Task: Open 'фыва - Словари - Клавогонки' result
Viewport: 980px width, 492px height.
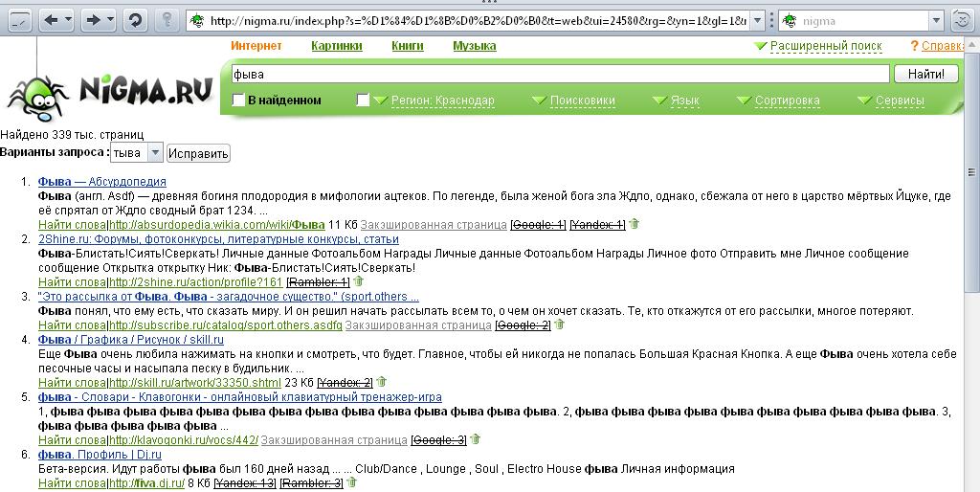Action: pos(240,397)
